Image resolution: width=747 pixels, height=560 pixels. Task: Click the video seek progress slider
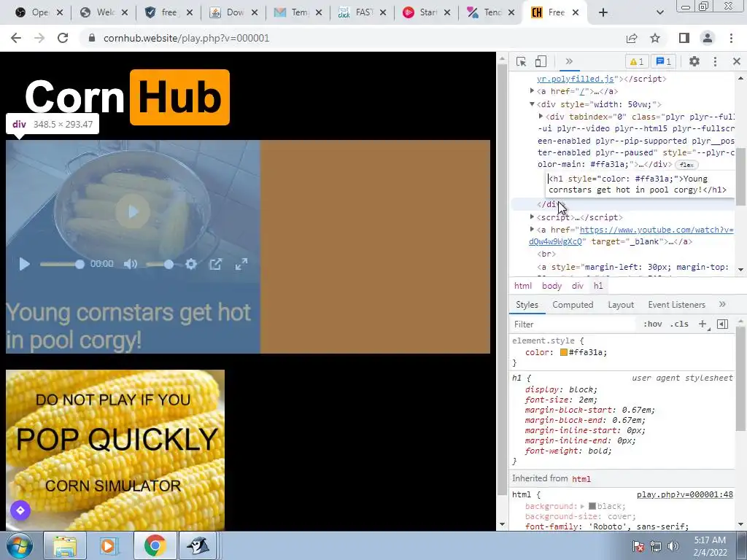coord(62,264)
